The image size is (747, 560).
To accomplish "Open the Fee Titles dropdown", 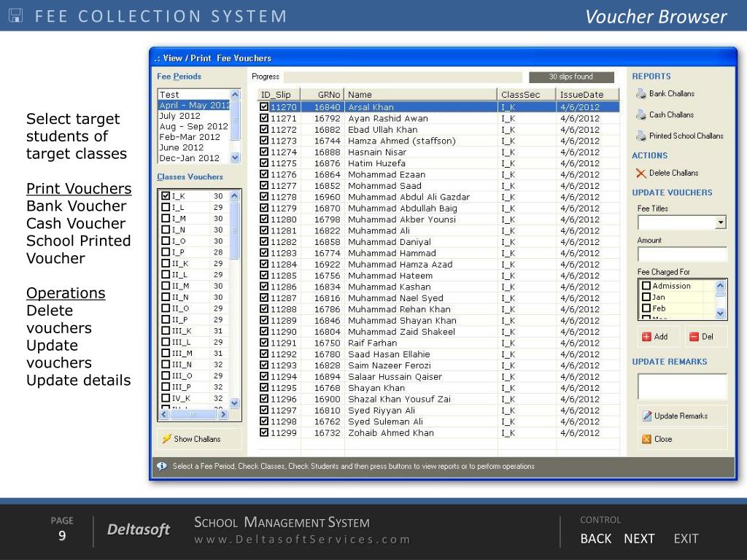I will pyautogui.click(x=721, y=222).
